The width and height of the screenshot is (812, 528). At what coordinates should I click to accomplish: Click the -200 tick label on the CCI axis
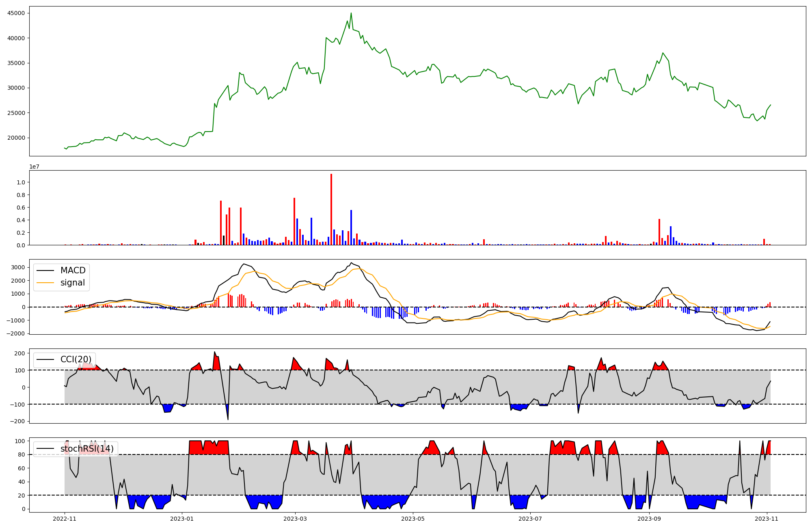click(x=17, y=421)
